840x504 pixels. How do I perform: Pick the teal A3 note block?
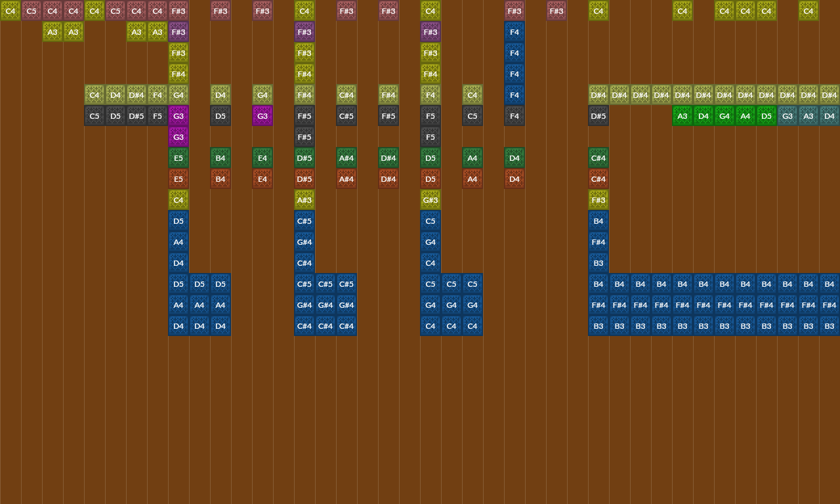coord(808,116)
